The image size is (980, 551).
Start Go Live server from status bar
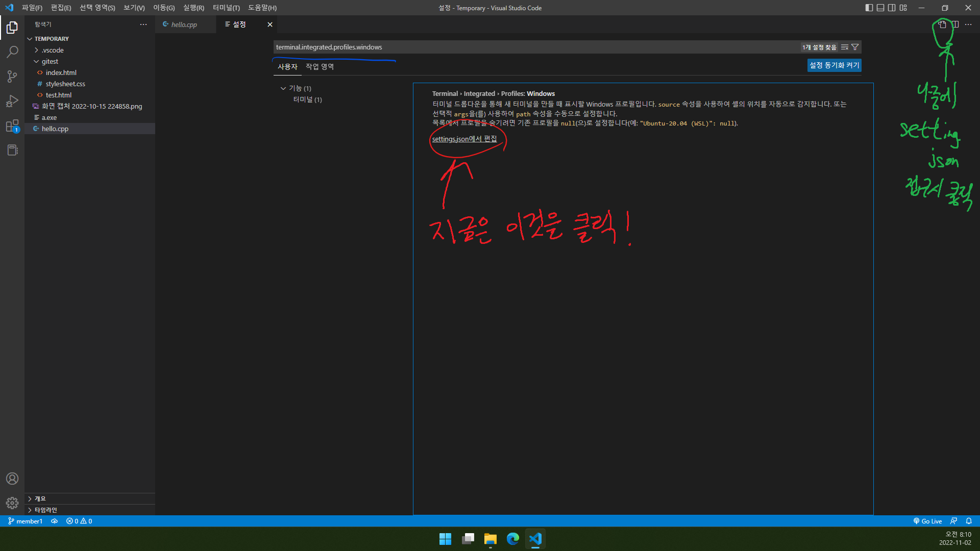coord(927,521)
